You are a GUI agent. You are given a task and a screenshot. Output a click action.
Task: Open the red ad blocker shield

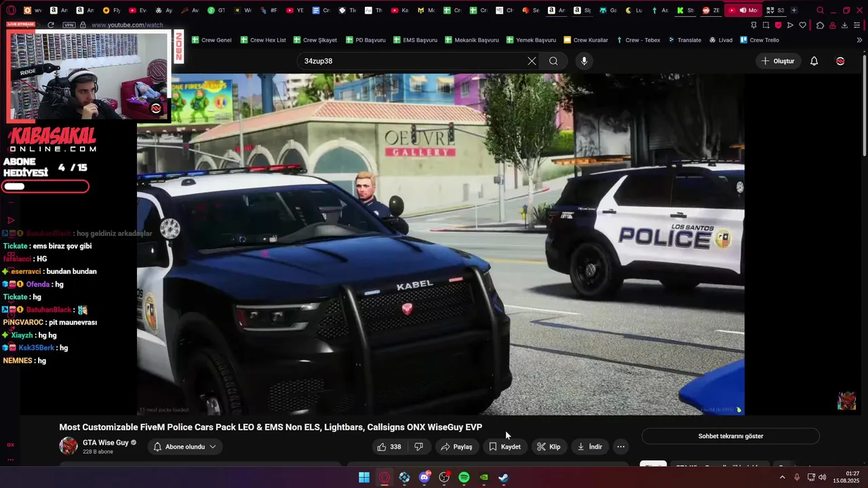pyautogui.click(x=778, y=25)
